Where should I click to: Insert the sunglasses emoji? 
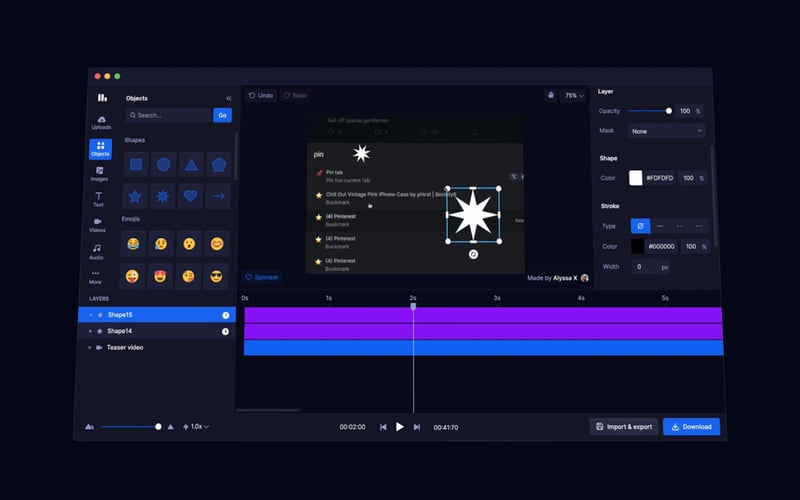[216, 277]
